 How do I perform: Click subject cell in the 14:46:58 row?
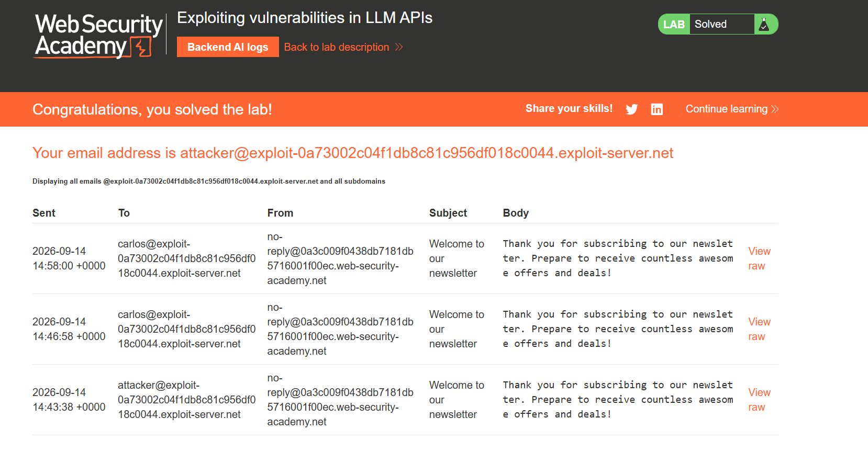[x=457, y=329]
